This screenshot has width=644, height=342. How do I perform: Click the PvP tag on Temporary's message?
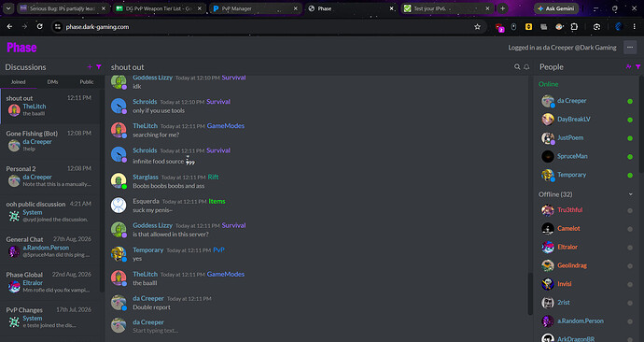point(219,249)
